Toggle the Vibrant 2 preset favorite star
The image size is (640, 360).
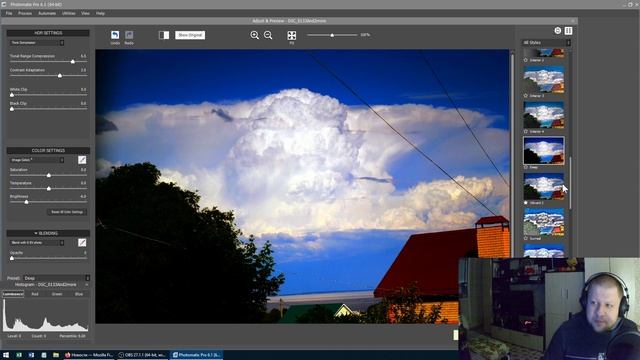point(526,203)
